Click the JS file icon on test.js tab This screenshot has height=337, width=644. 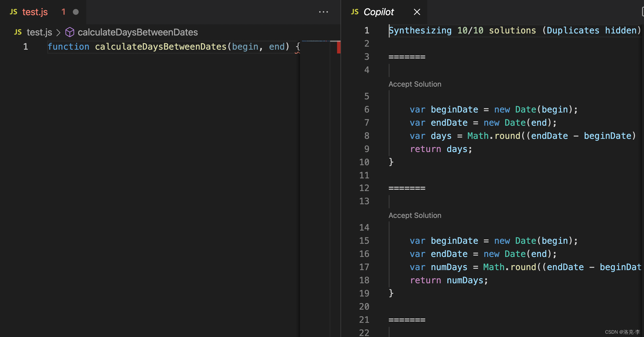pyautogui.click(x=13, y=12)
